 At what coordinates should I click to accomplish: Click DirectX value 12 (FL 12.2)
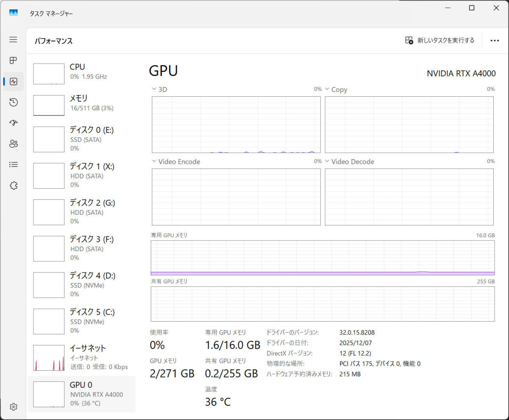tap(355, 353)
